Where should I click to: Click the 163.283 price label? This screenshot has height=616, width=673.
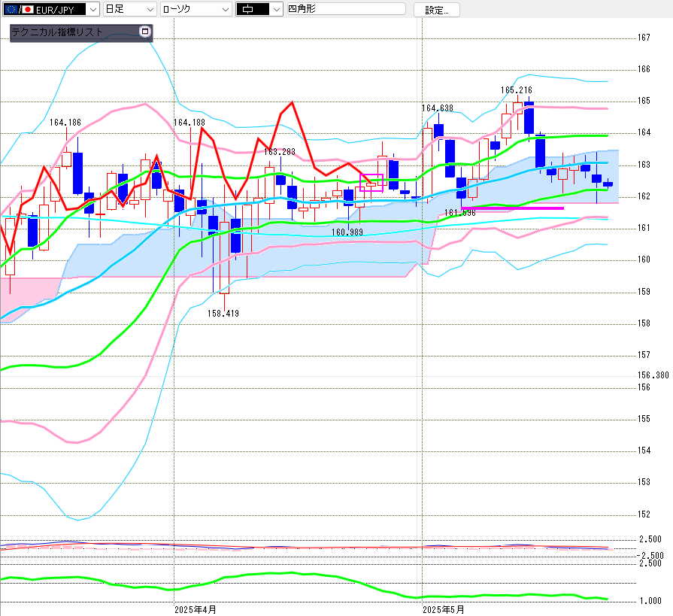(x=280, y=152)
